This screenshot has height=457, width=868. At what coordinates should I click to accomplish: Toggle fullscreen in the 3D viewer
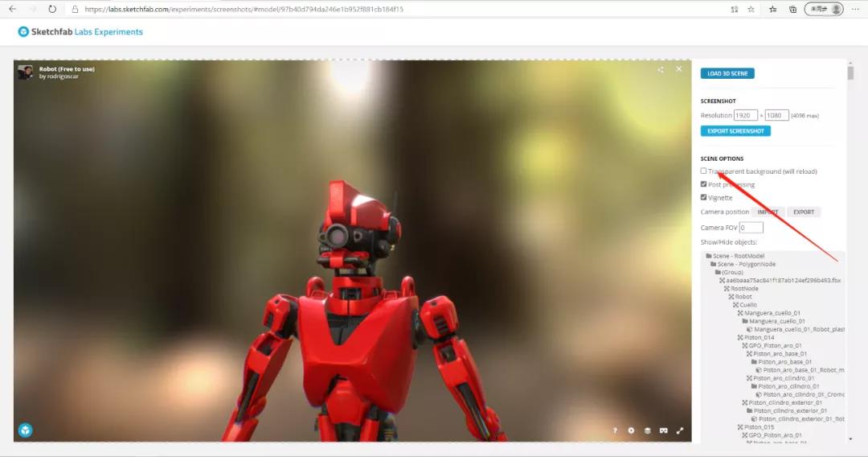(x=680, y=430)
